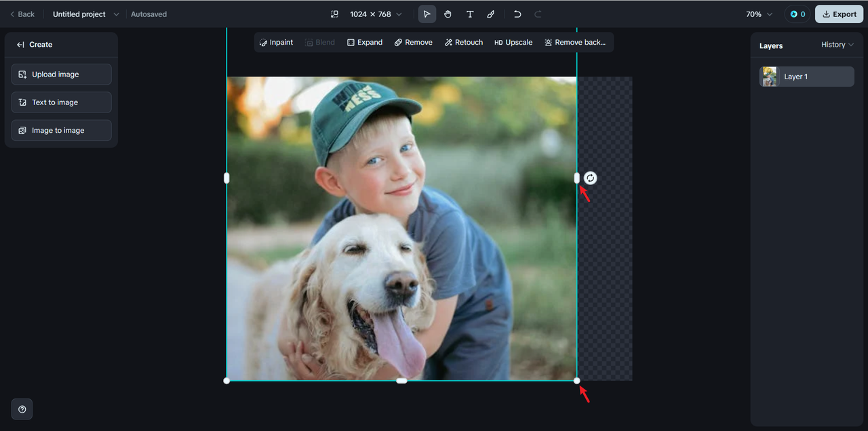
Task: Open the 1024 × 768 canvas size dropdown
Action: [x=376, y=14]
